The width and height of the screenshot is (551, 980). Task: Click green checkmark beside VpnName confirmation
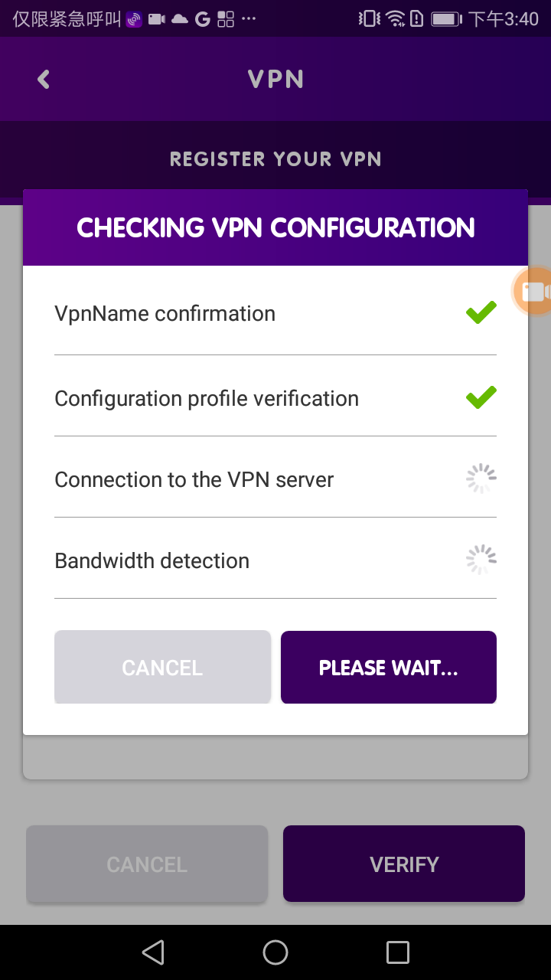(x=481, y=312)
